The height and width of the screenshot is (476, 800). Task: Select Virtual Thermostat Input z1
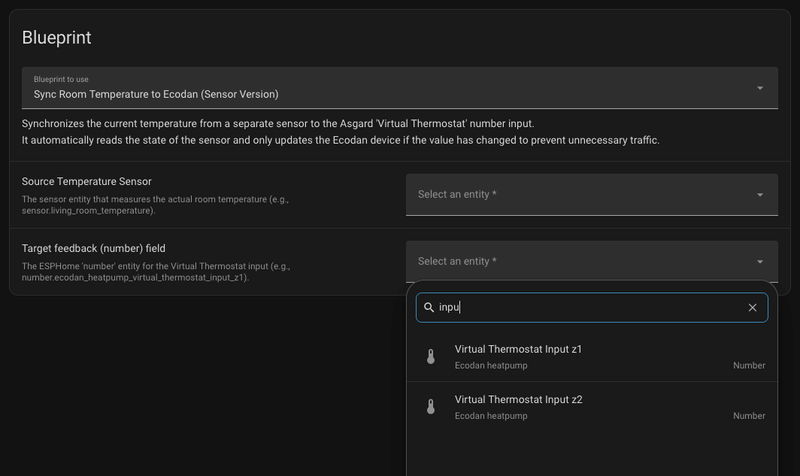click(591, 357)
